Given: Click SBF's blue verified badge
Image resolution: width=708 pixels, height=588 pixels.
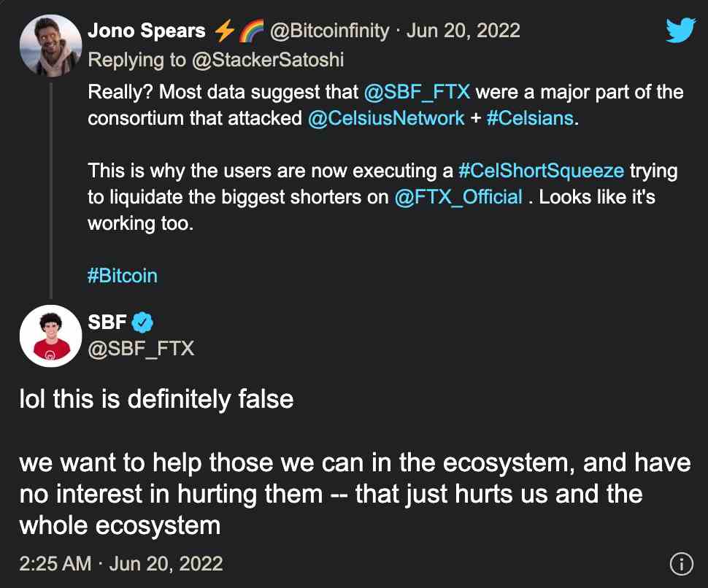Looking at the screenshot, I should 142,322.
